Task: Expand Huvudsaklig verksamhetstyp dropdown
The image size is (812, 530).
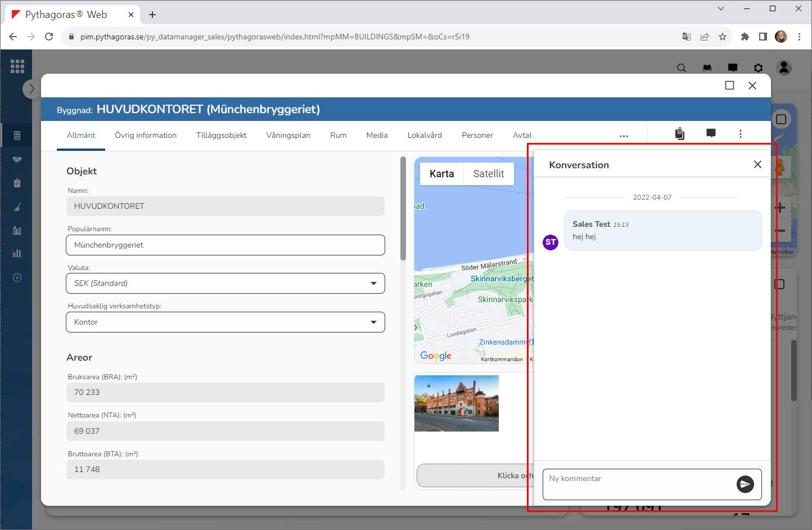Action: (x=225, y=322)
